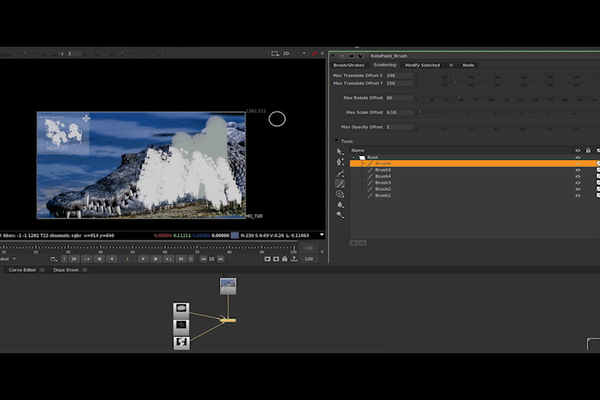This screenshot has width=600, height=400.
Task: Open the Modify Selected tab
Action: tap(422, 65)
